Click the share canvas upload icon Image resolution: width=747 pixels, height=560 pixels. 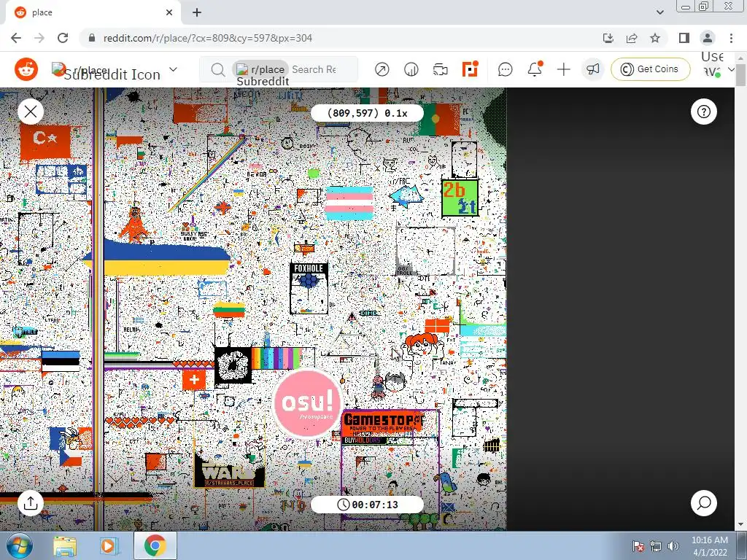(x=31, y=503)
